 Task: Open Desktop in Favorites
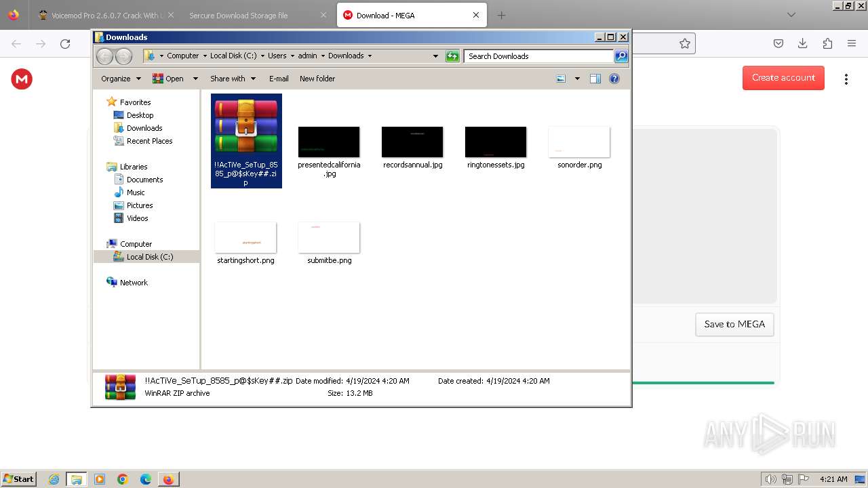coord(140,115)
